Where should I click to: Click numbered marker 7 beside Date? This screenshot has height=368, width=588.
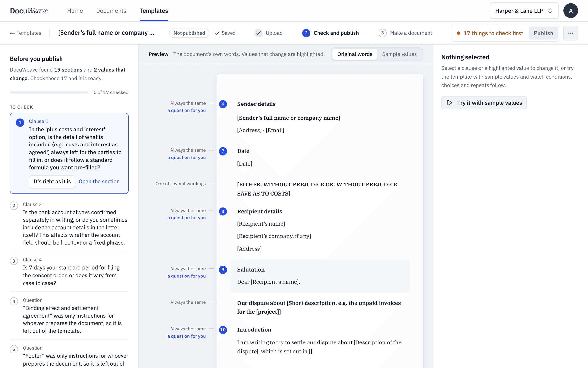(x=223, y=151)
